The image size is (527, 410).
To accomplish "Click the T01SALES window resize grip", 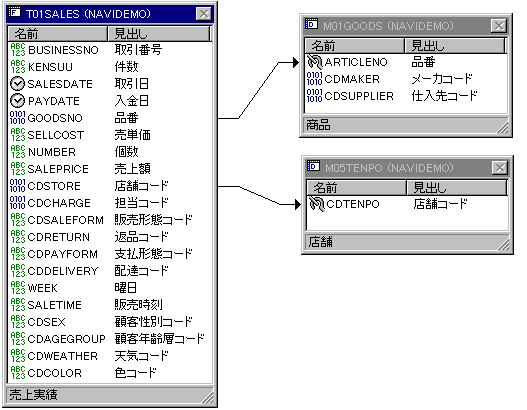I will [x=208, y=397].
